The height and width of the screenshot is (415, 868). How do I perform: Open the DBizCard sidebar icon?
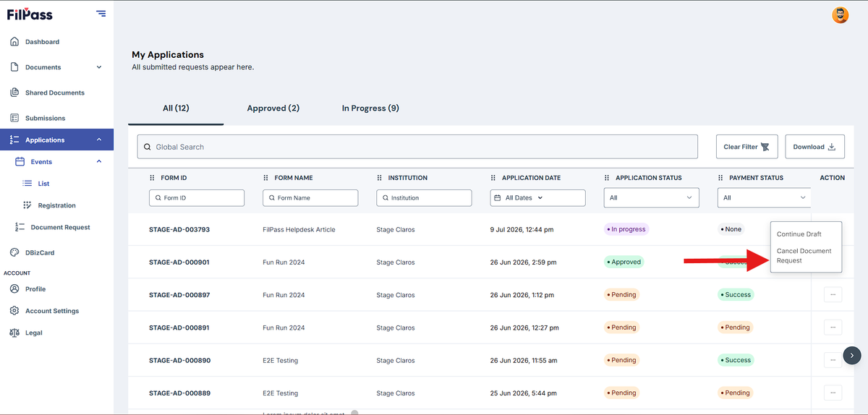click(14, 252)
